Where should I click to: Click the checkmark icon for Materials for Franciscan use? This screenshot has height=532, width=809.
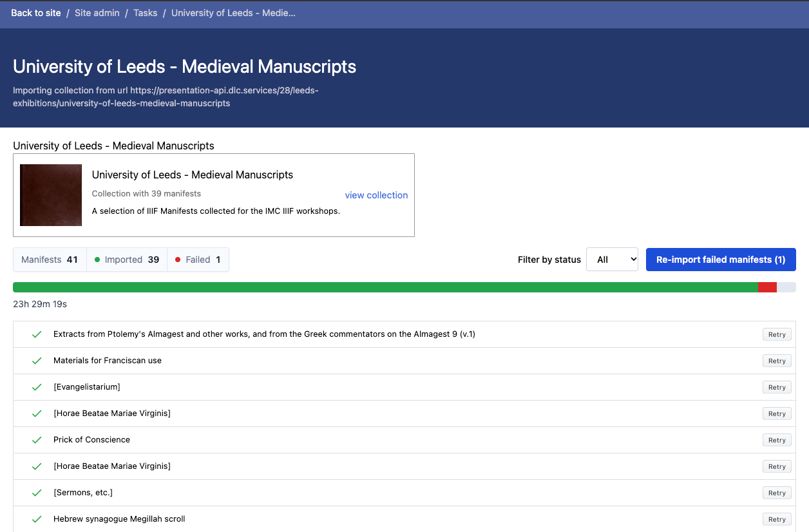[37, 361]
